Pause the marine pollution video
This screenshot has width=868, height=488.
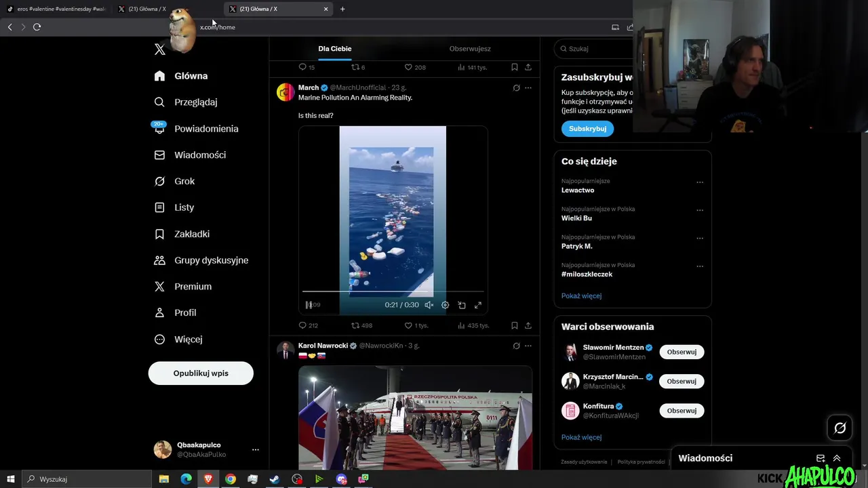[309, 305]
